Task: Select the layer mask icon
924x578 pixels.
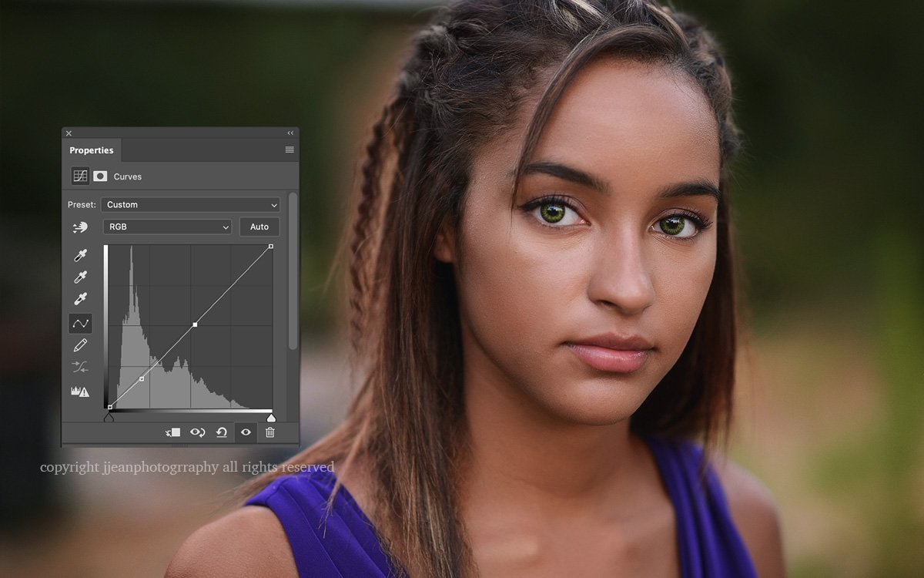Action: pos(100,176)
